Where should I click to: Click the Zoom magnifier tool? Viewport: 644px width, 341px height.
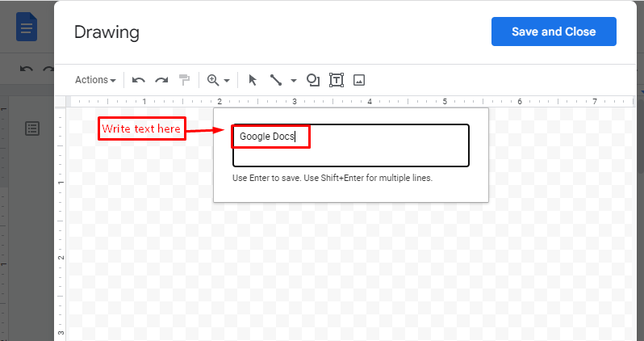[x=213, y=80]
